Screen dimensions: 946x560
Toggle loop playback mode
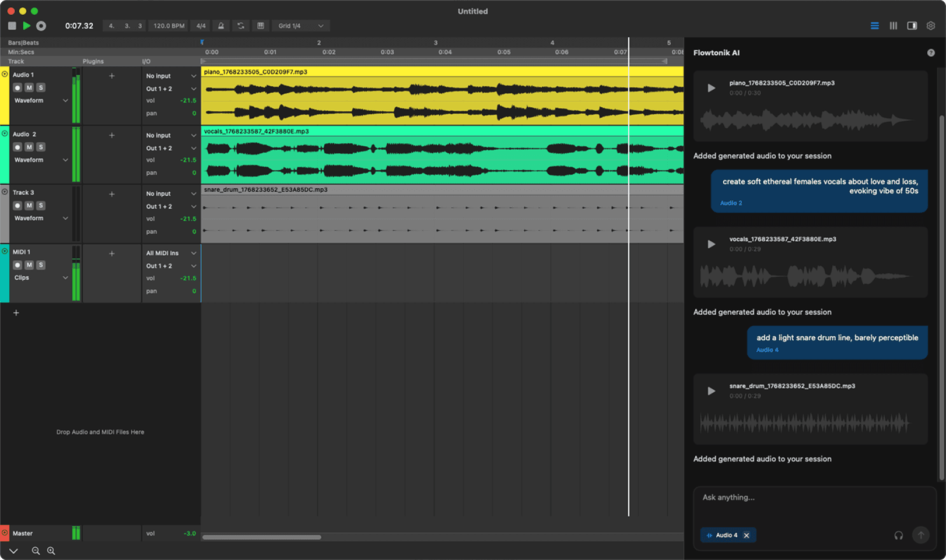(x=241, y=26)
